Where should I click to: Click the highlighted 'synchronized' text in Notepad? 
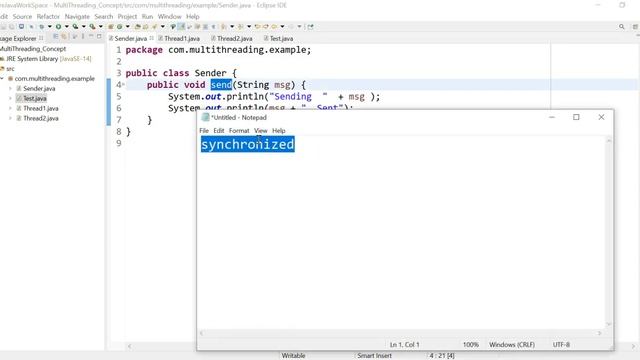248,144
